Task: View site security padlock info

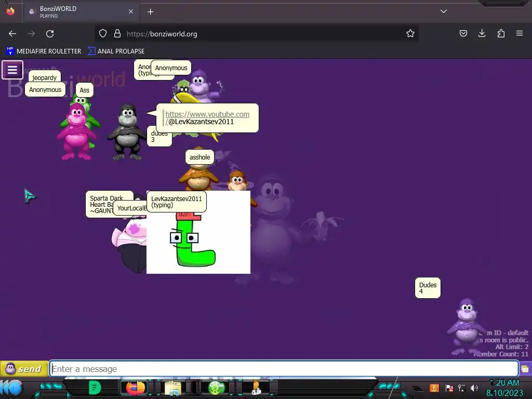Action: (x=117, y=34)
